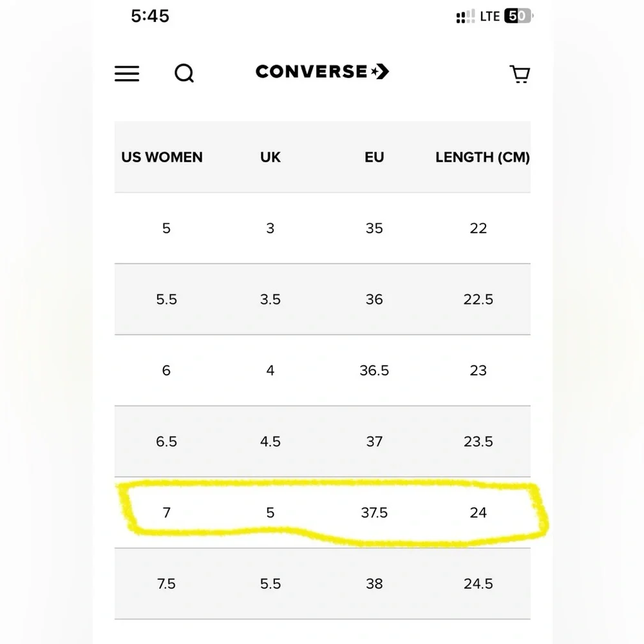Click the EU size 36.5 cell
This screenshot has width=644, height=644.
(374, 370)
